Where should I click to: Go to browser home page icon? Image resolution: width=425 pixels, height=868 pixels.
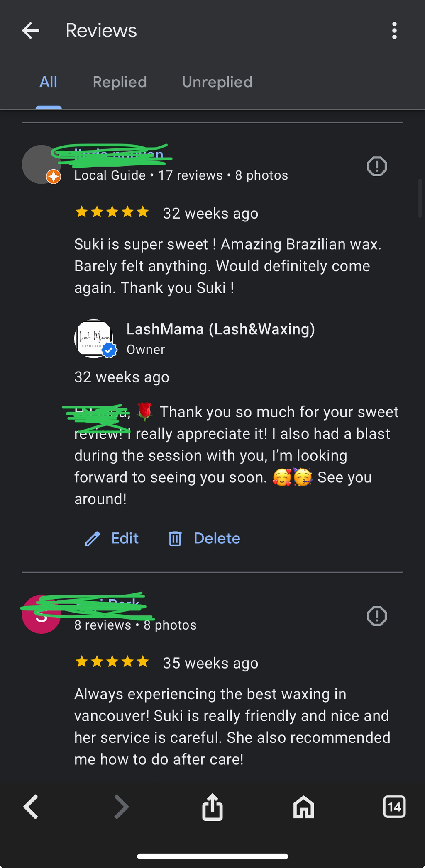tap(303, 807)
